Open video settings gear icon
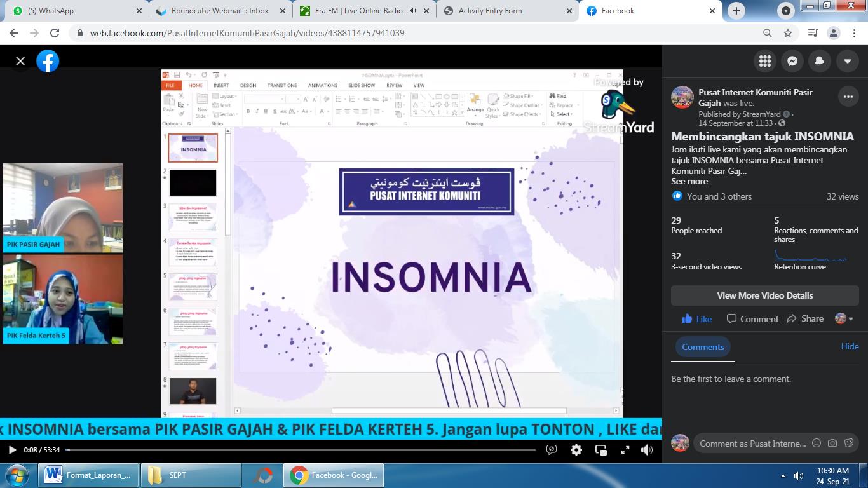 click(576, 450)
